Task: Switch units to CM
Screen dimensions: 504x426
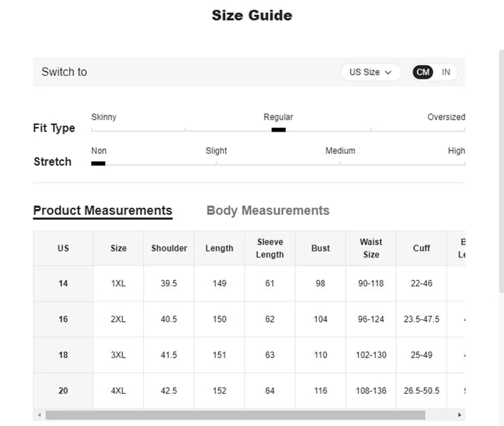Action: coord(423,72)
